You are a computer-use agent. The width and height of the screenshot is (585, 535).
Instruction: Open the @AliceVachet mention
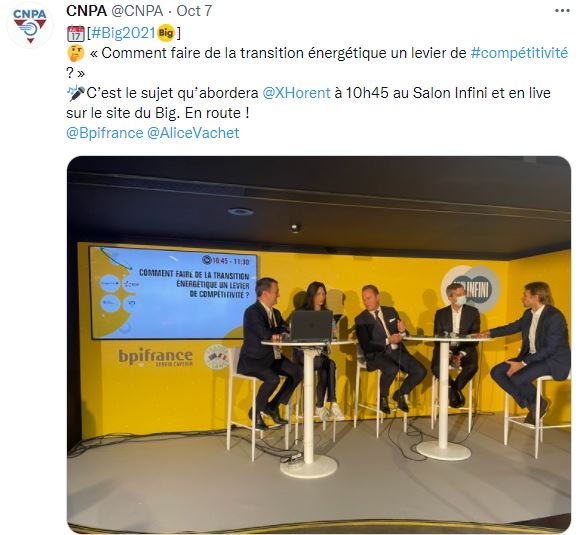point(193,133)
